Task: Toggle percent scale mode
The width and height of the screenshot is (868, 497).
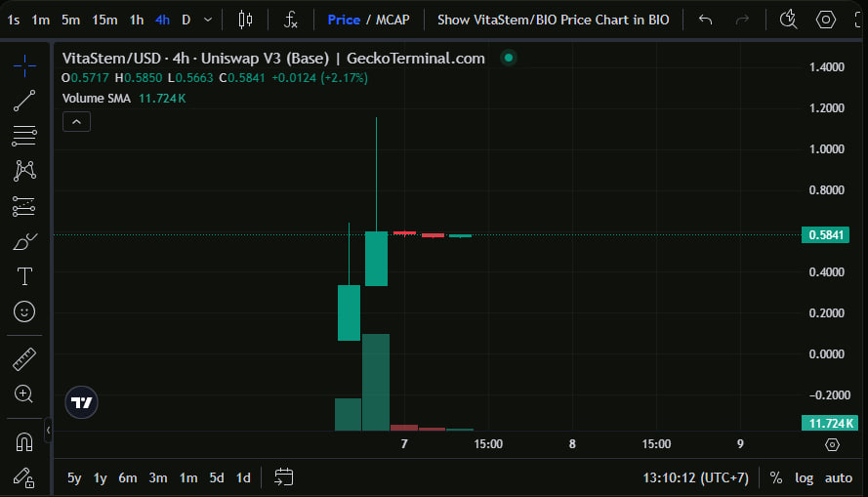Action: point(776,477)
